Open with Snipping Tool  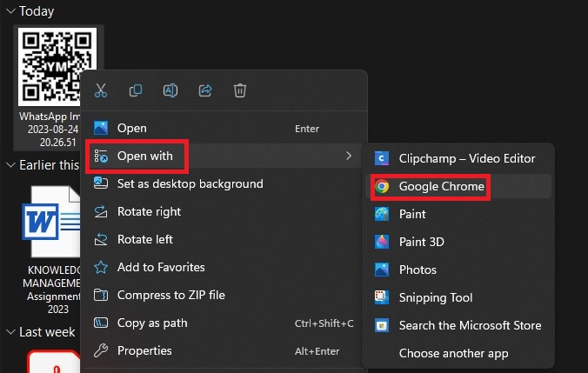point(435,297)
